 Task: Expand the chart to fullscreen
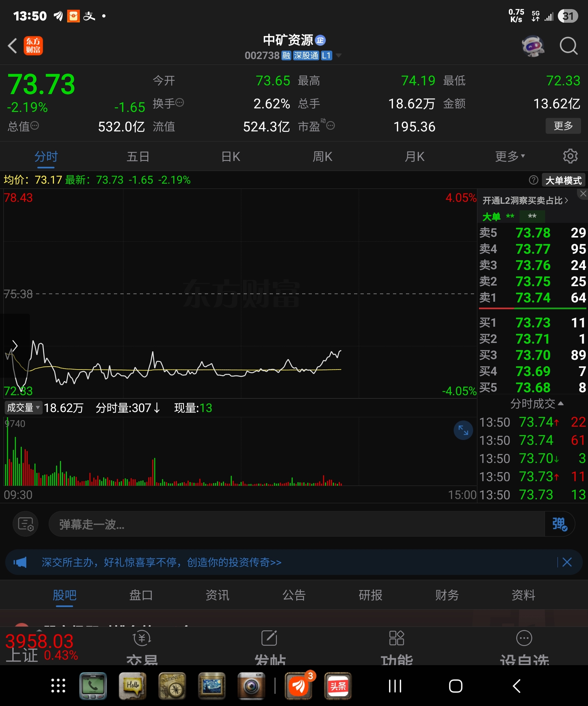coord(463,430)
